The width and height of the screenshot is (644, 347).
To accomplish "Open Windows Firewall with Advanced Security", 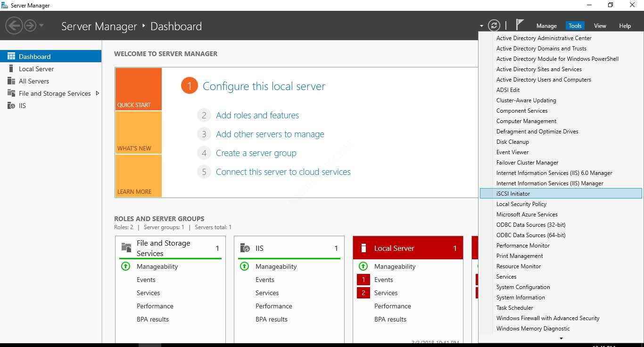I will 561,318.
